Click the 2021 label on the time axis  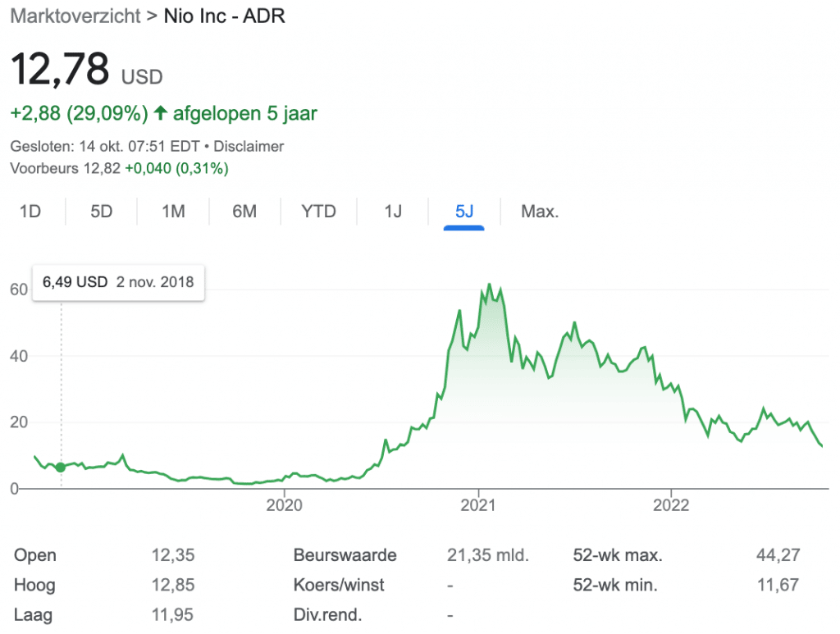pos(478,504)
